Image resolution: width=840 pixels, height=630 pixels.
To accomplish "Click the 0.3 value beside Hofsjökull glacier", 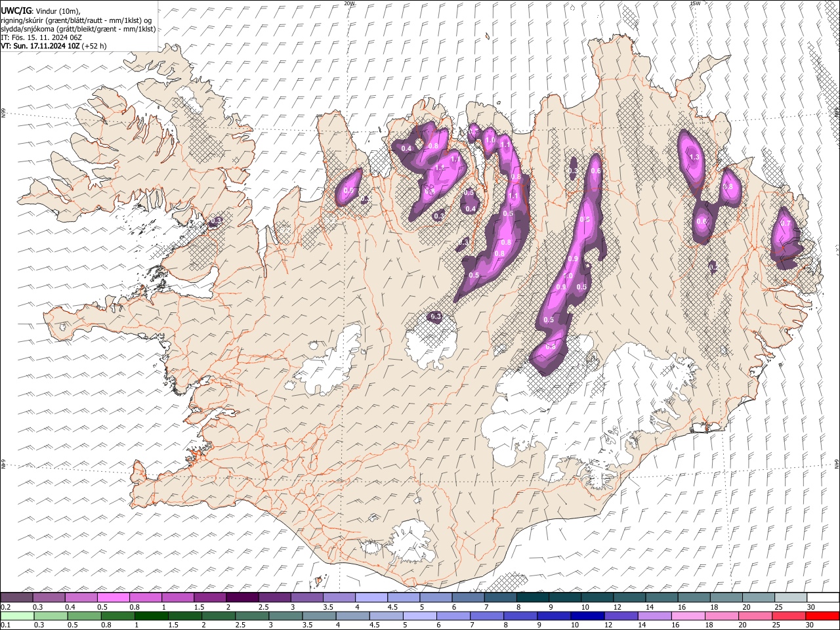I will [436, 317].
